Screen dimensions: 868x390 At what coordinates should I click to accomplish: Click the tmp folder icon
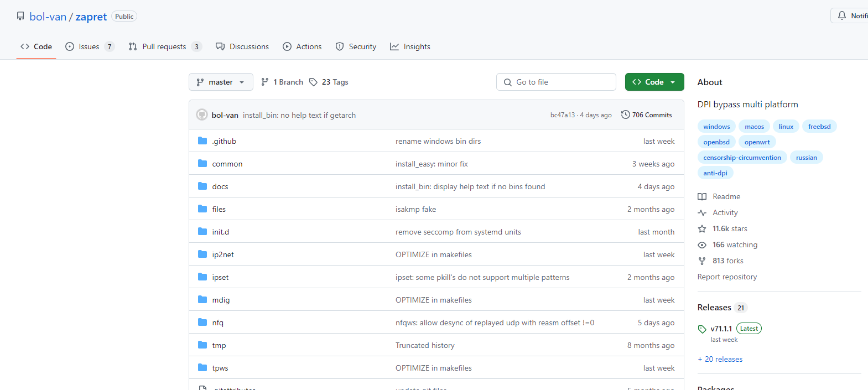pos(202,345)
